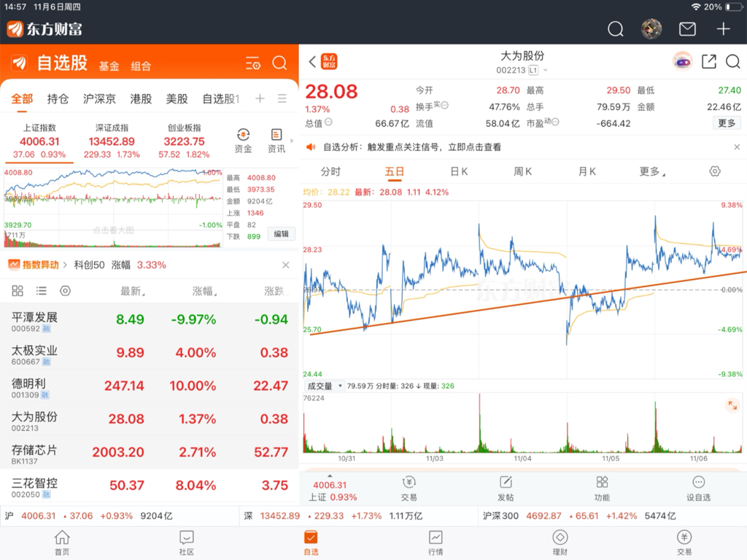
Task: Expand the volume chart to fullscreen
Action: (x=732, y=405)
